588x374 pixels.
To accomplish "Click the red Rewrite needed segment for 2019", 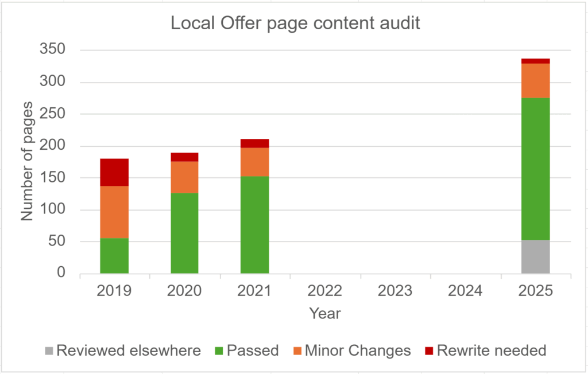I will tap(114, 172).
